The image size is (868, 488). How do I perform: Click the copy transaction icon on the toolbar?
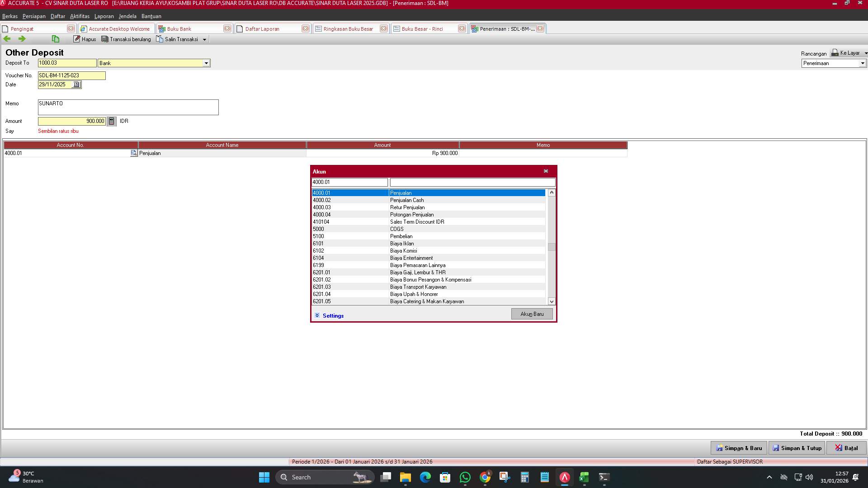(55, 39)
